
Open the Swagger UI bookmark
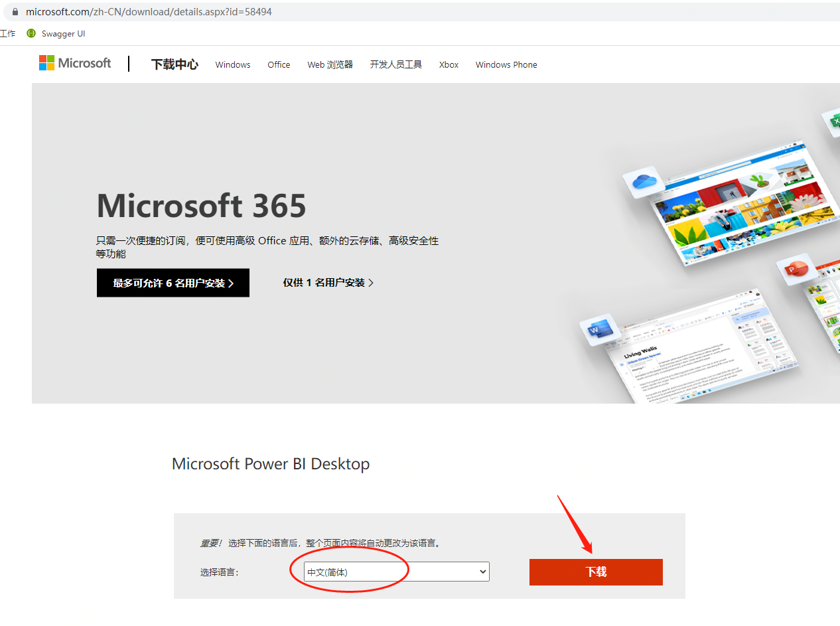point(56,34)
